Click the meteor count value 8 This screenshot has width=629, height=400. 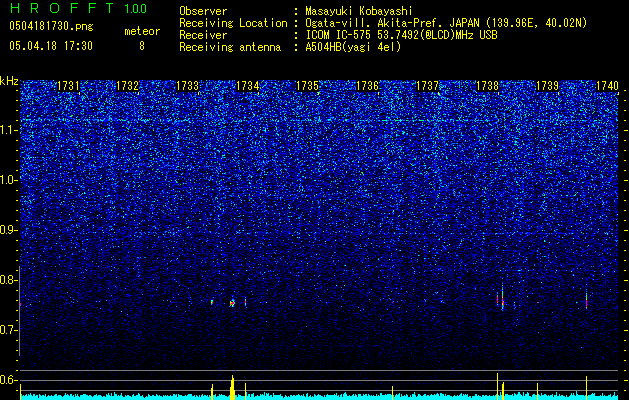142,46
